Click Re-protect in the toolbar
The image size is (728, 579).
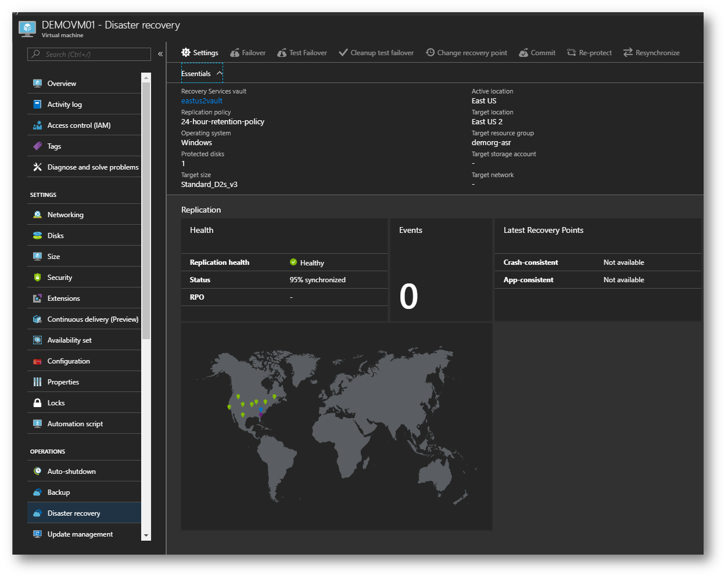point(589,52)
